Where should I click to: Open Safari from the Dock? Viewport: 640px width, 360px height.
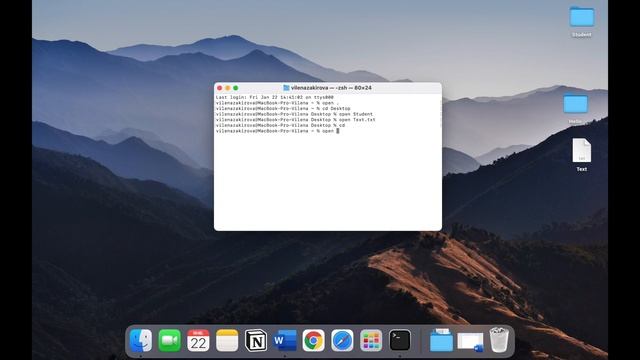point(342,340)
